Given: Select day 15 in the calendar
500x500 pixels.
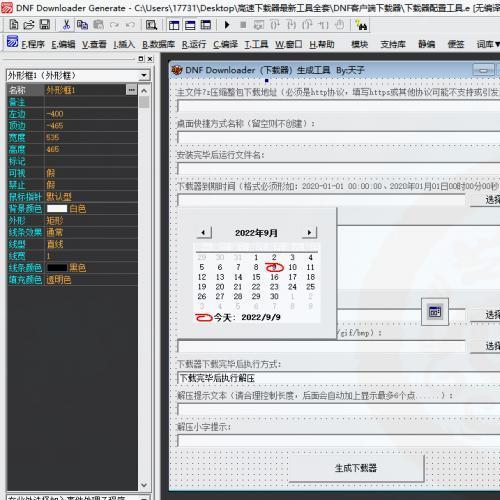Looking at the screenshot, I should tap(256, 277).
